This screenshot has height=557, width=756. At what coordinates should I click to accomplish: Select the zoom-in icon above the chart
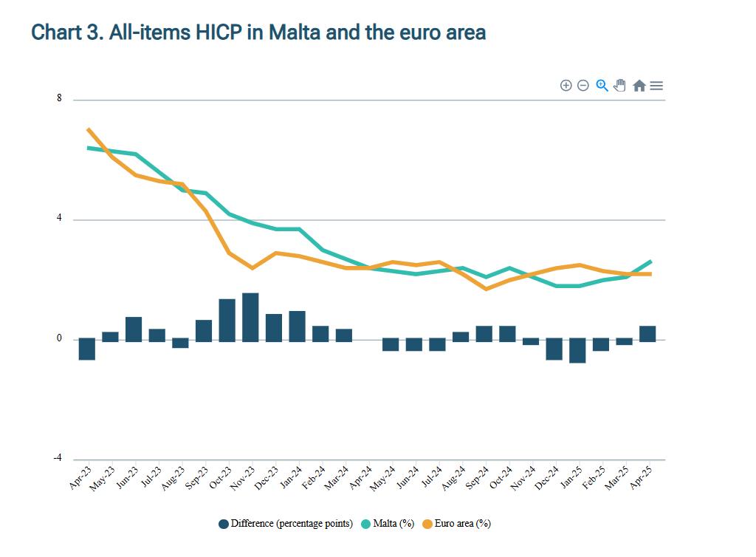pos(565,86)
